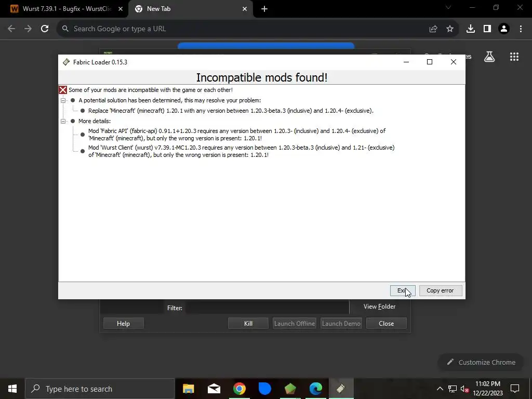
Task: Click the browser forward arrow
Action: [28, 29]
